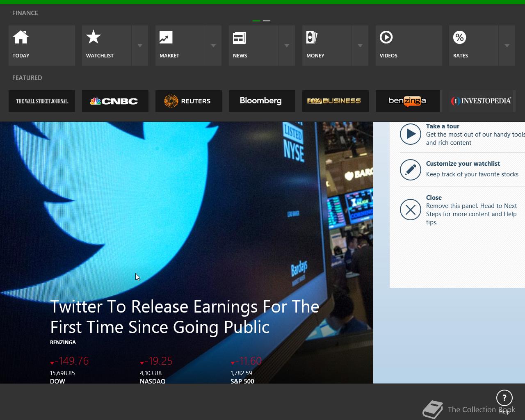
Task: Open the Bloomberg featured source
Action: 262,101
